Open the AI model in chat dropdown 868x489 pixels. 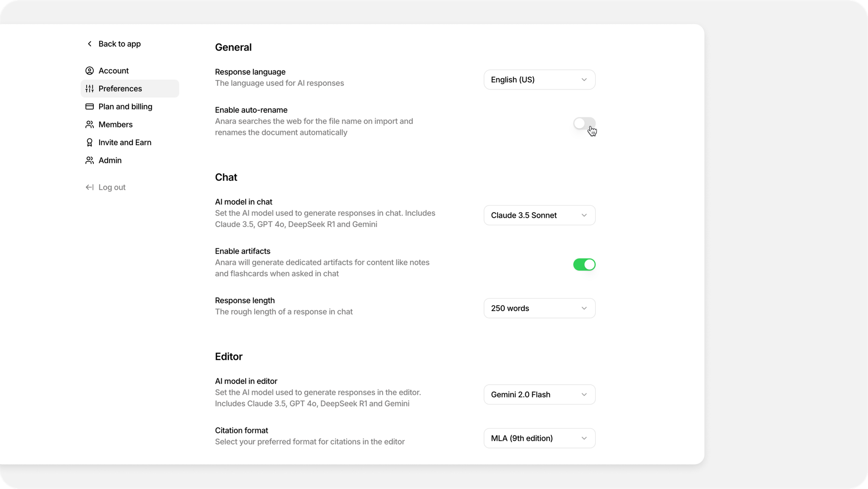pyautogui.click(x=539, y=215)
